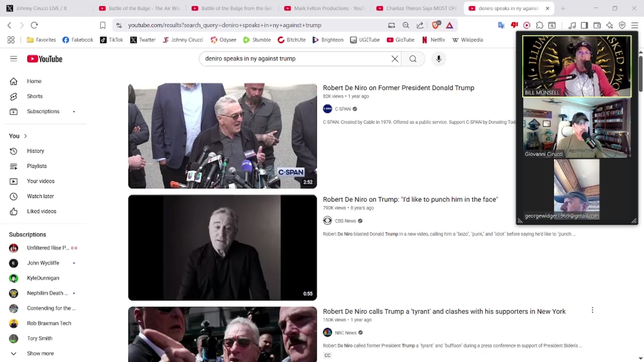Open Brave Shields lion icon
The height and width of the screenshot is (362, 644).
tap(436, 25)
